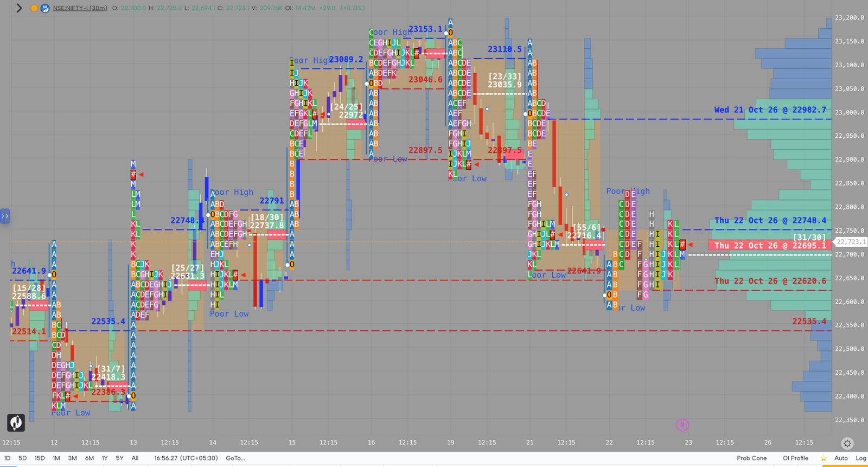The image size is (868, 467).
Task: Click the [31/7] 22418.3 POC label
Action: pos(108,373)
